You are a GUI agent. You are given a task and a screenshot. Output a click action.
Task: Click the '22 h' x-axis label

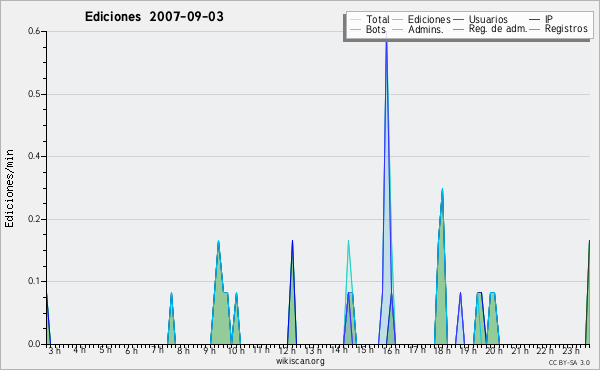click(x=545, y=351)
